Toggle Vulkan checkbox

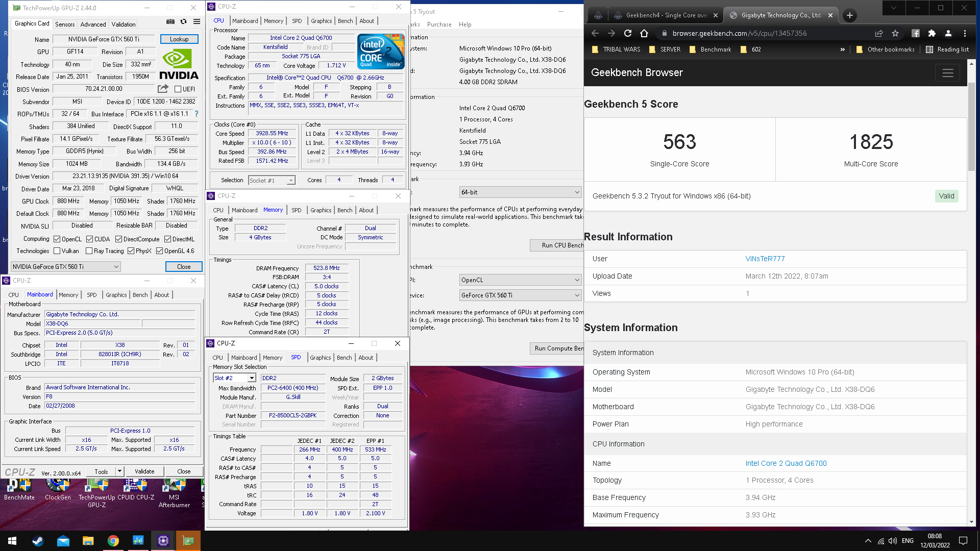[57, 251]
